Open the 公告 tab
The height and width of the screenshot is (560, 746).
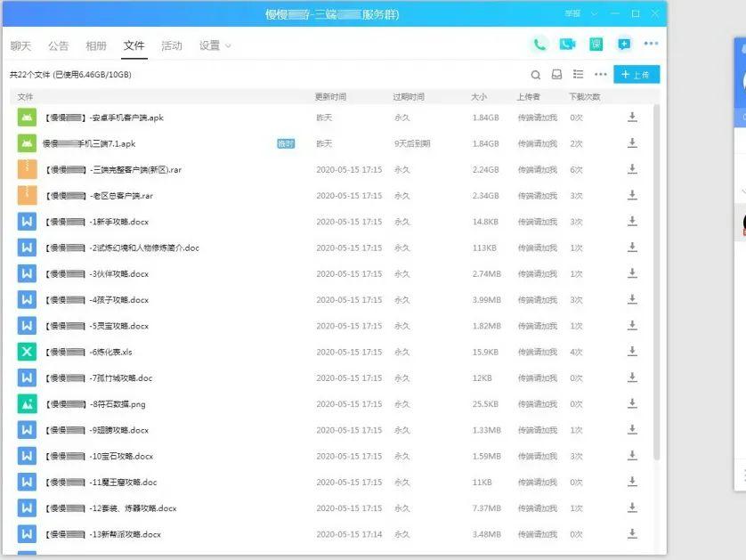coord(58,45)
